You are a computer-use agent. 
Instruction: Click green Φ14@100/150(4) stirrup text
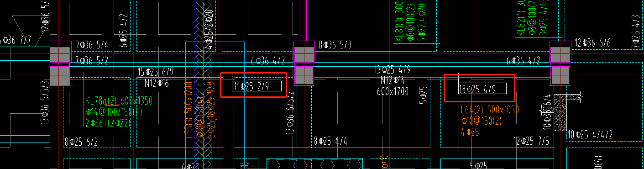coord(114,112)
